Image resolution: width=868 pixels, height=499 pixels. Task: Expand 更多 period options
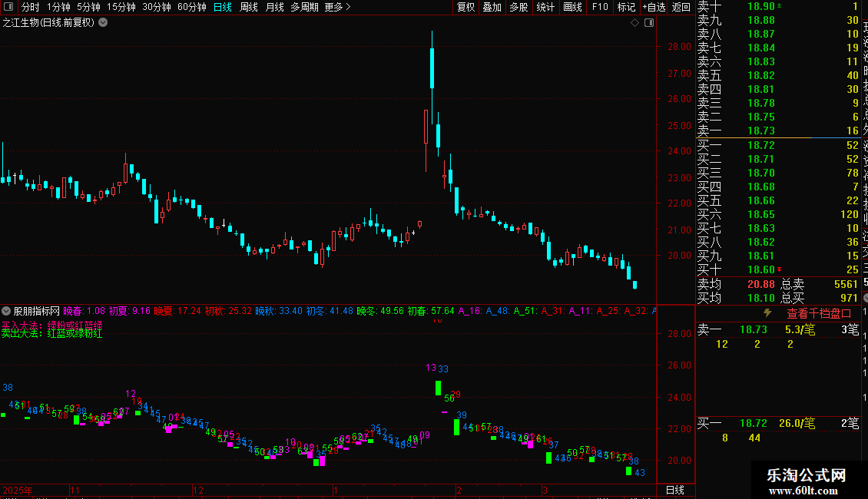tap(337, 7)
